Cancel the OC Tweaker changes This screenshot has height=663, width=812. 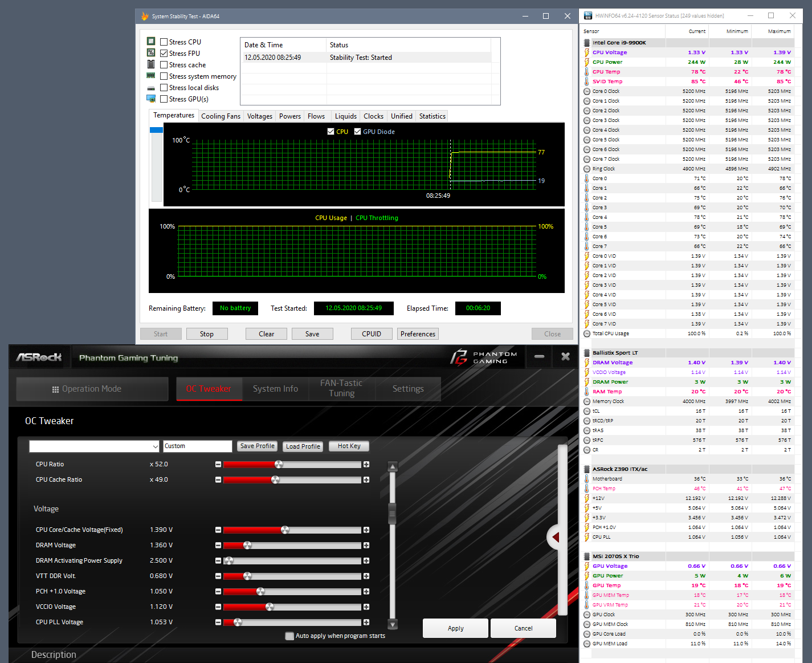pos(523,628)
